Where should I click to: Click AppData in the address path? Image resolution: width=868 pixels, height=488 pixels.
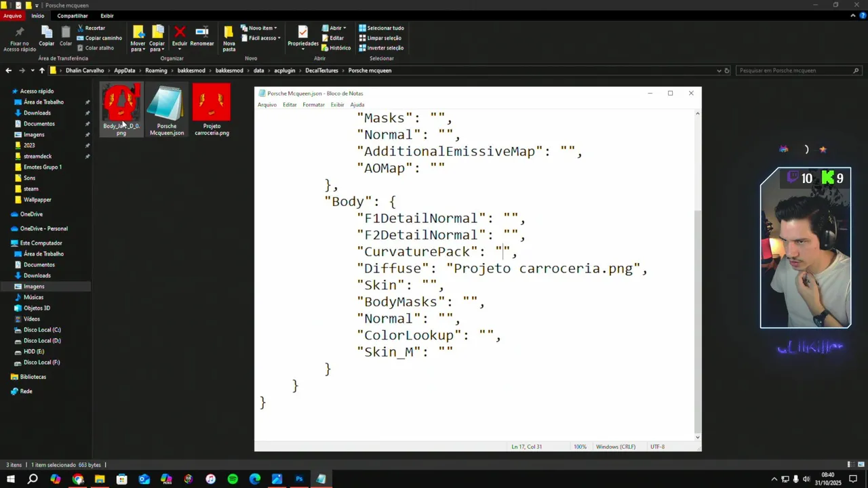(x=125, y=70)
